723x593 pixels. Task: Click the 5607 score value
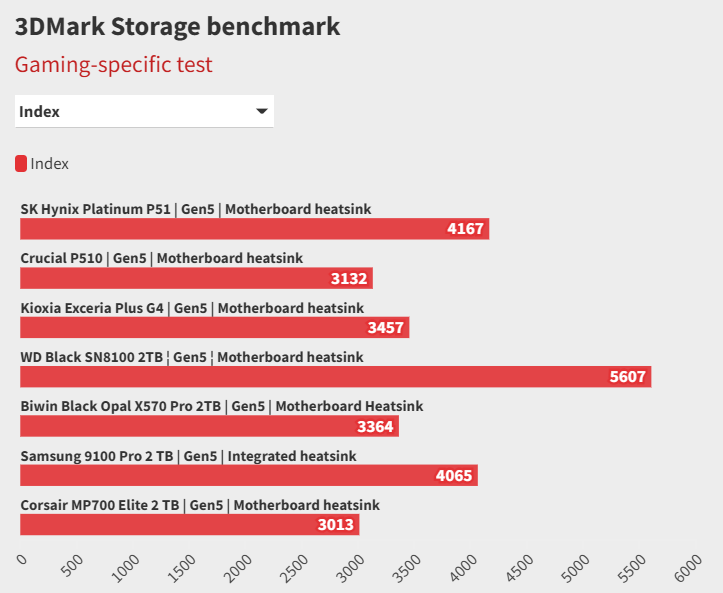628,377
